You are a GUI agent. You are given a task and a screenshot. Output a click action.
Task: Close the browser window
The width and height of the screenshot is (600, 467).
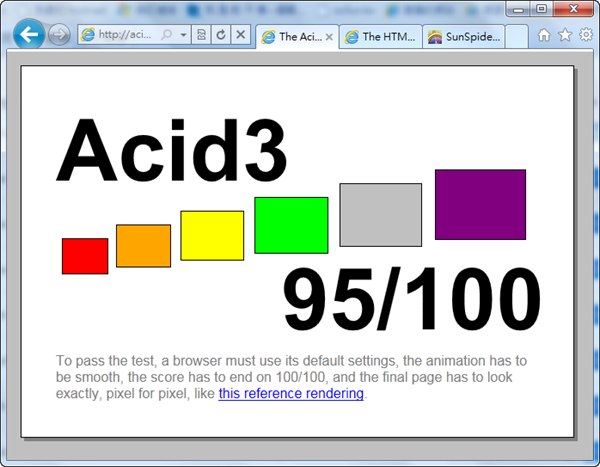point(573,9)
